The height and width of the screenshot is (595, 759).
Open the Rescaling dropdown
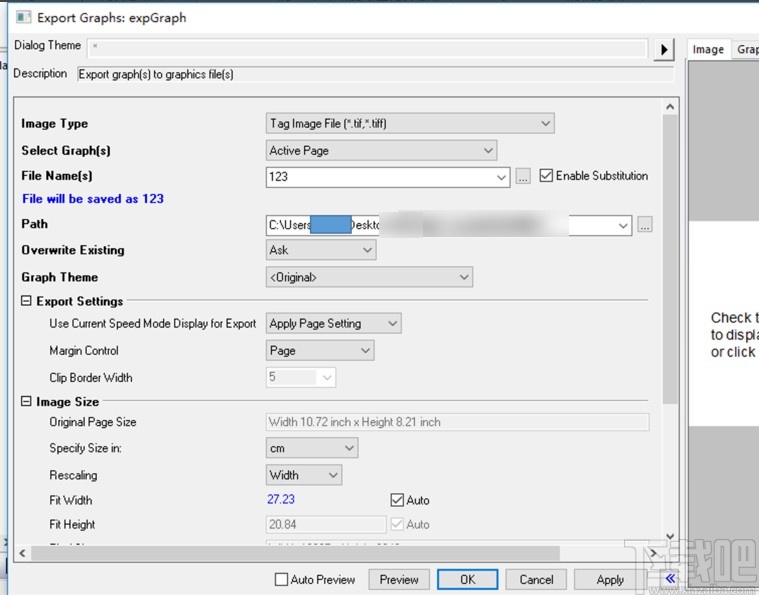coord(304,475)
